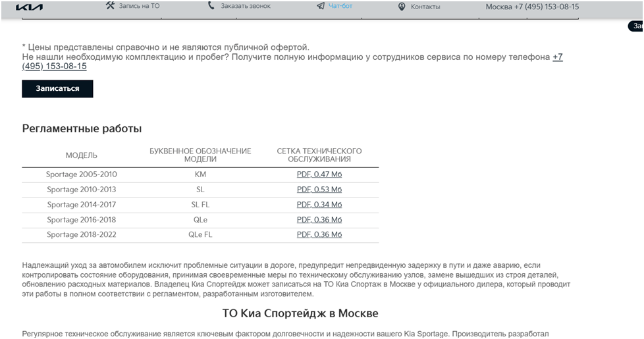
Task: Click the Kia logo in header
Action: [29, 7]
